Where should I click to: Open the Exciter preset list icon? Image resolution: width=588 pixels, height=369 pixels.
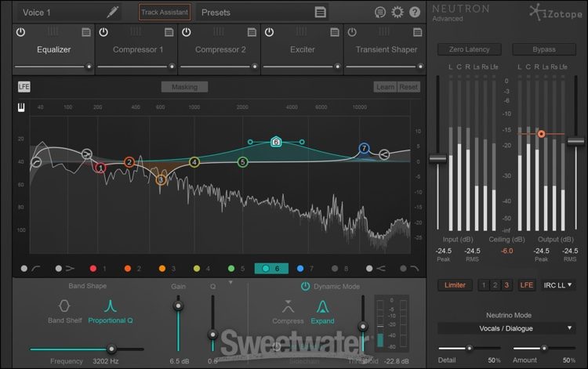click(x=335, y=32)
